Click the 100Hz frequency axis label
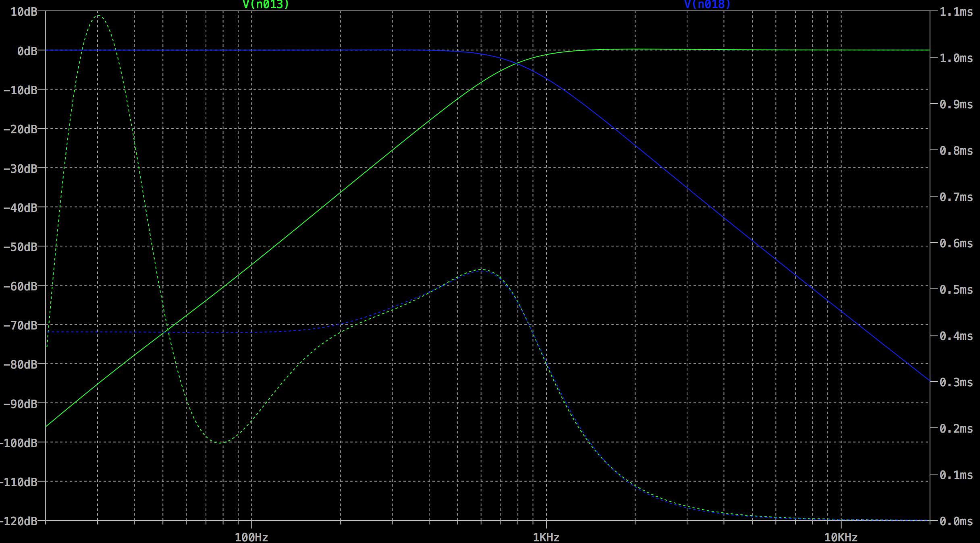Screen dimensions: 980x543 (x=251, y=537)
